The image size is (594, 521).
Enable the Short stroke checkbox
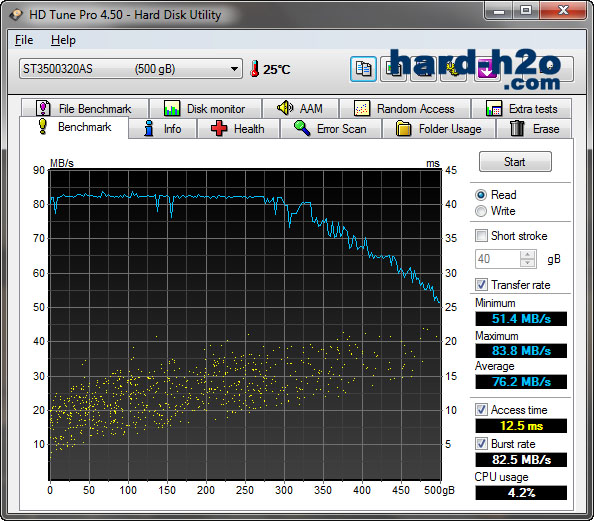tap(481, 236)
